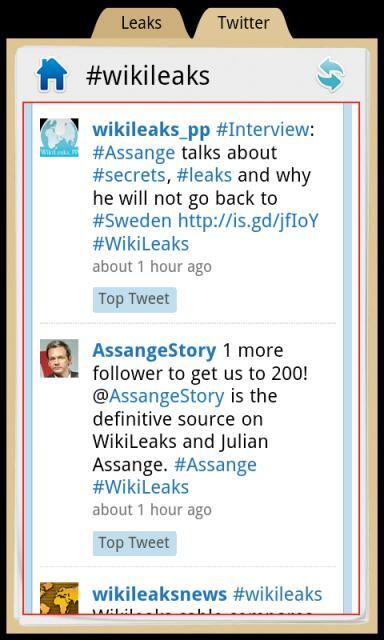
Task: Follow the #Sweden hashtag link
Action: coord(132,221)
